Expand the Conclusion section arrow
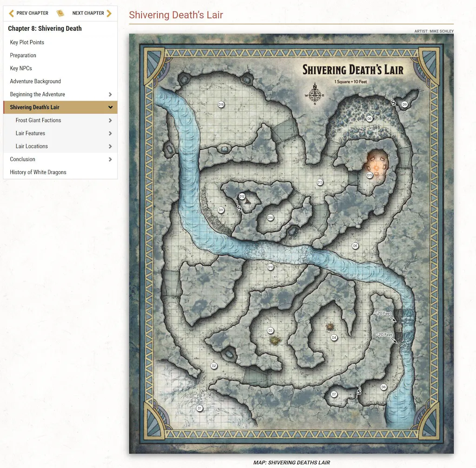This screenshot has width=476, height=468. click(110, 159)
